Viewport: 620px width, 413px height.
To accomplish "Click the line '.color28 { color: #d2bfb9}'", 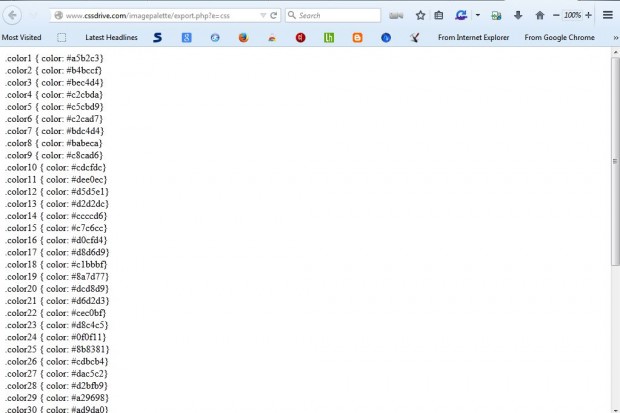I will tap(56, 385).
